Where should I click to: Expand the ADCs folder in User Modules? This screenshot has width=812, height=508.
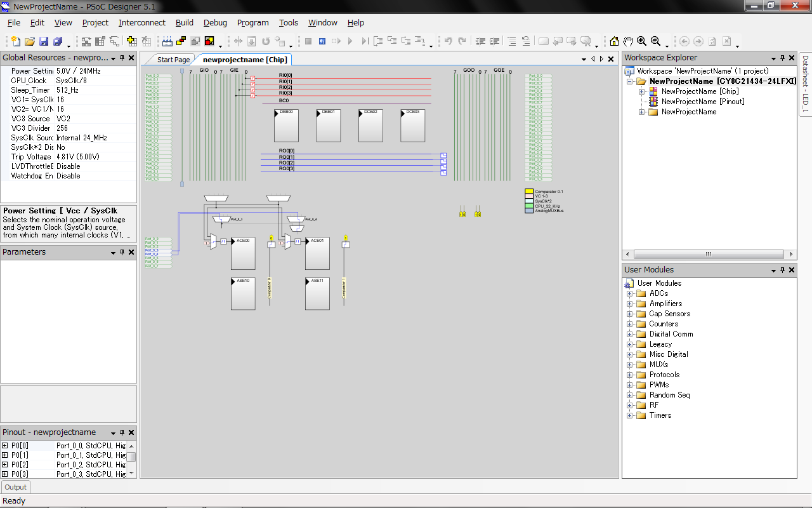(x=630, y=293)
